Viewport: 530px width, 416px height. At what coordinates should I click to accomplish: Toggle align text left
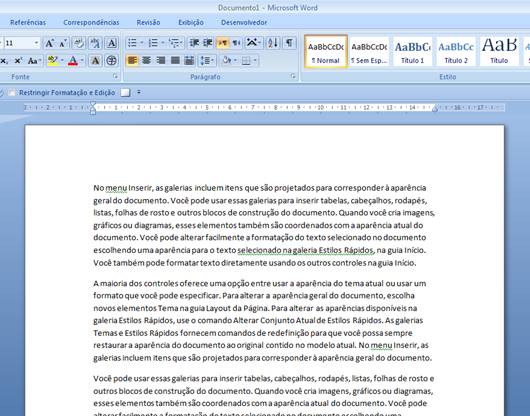(132, 61)
